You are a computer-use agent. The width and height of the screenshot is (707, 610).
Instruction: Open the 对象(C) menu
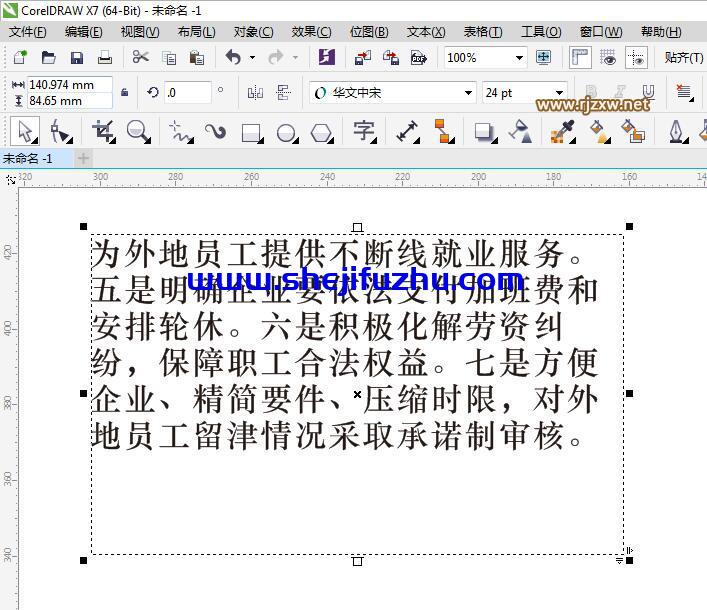pos(253,32)
